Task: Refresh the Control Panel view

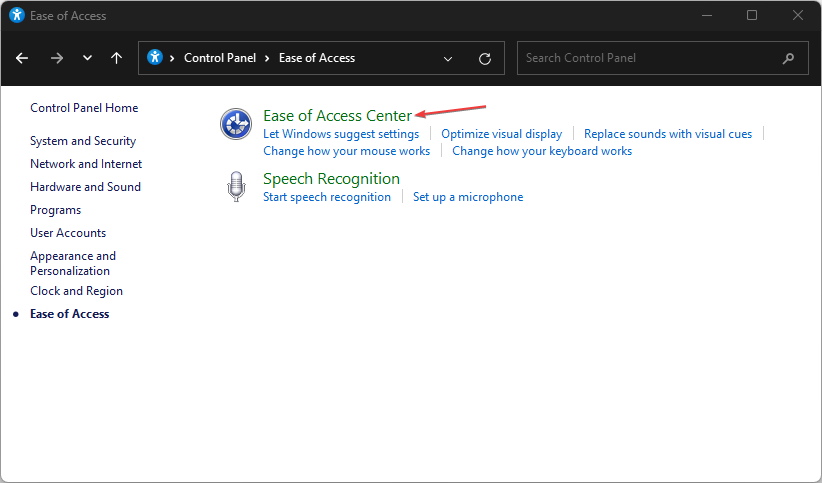Action: 485,59
